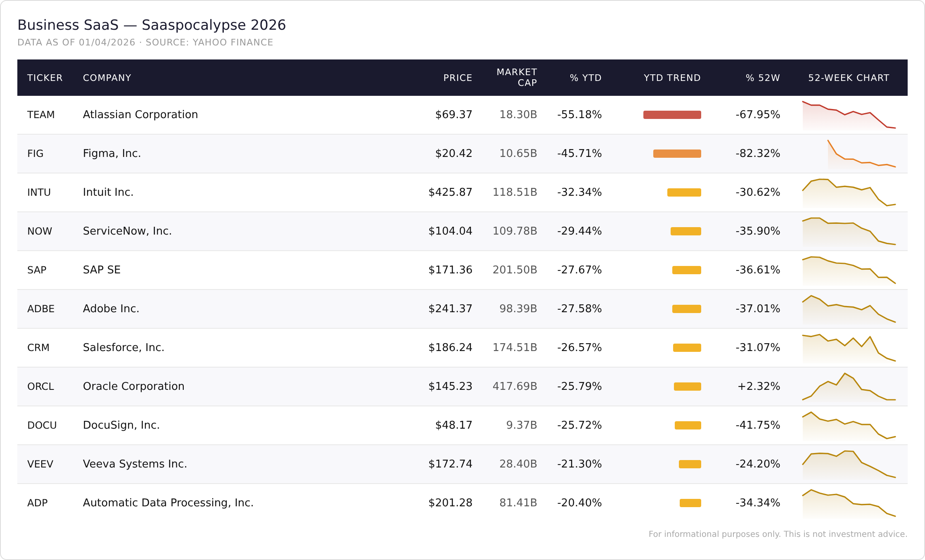Click the Adobe Inc. company name
This screenshot has width=925, height=560.
click(x=111, y=308)
